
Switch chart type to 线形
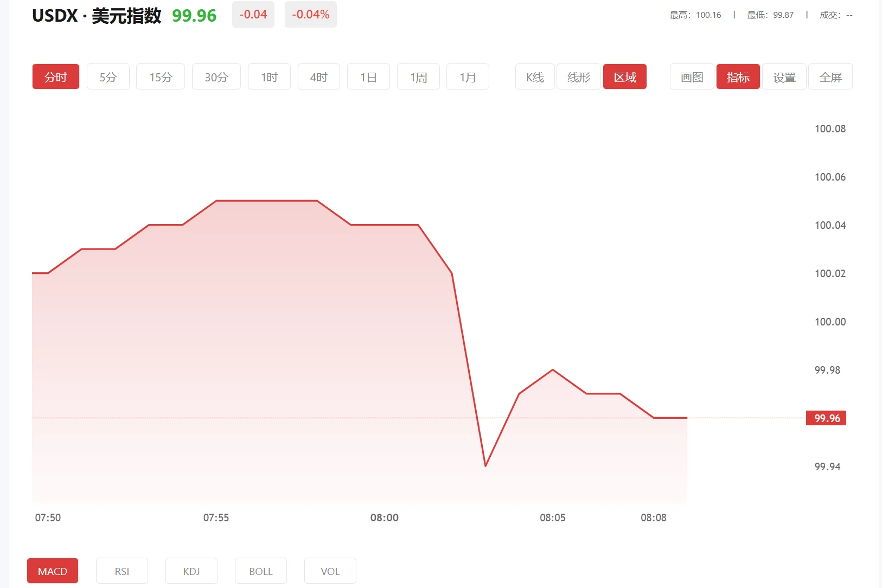click(x=578, y=77)
